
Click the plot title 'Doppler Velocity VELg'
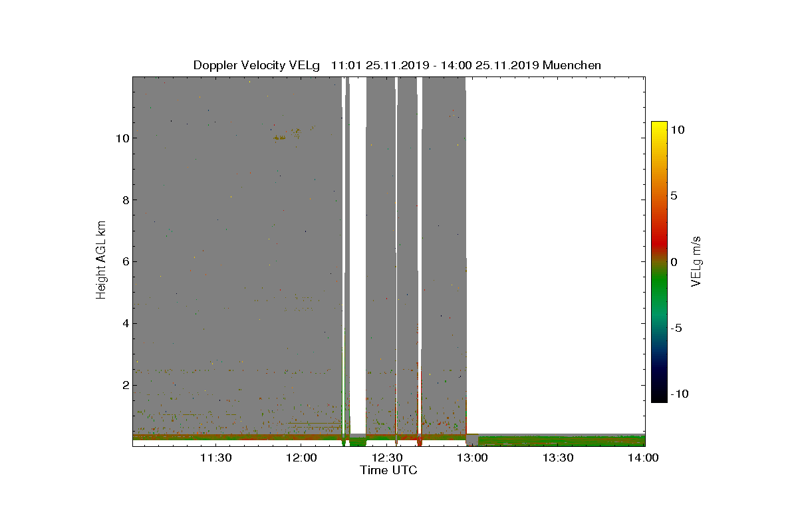click(x=258, y=65)
